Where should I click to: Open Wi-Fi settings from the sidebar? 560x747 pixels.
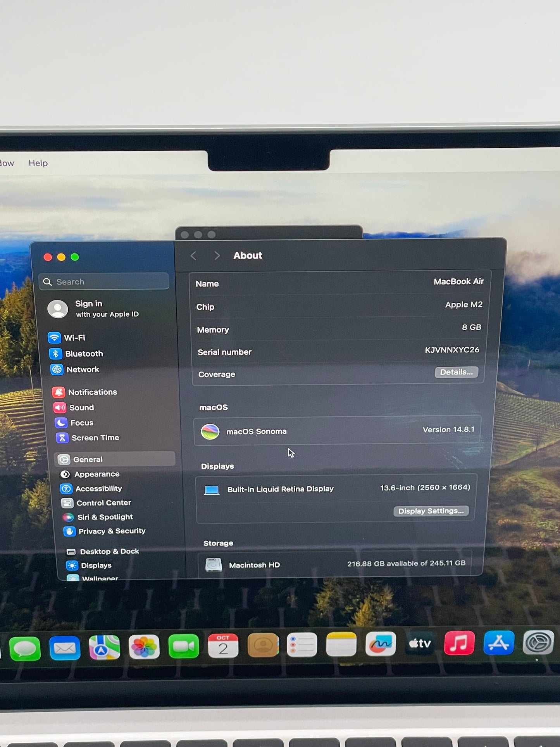tap(66, 338)
